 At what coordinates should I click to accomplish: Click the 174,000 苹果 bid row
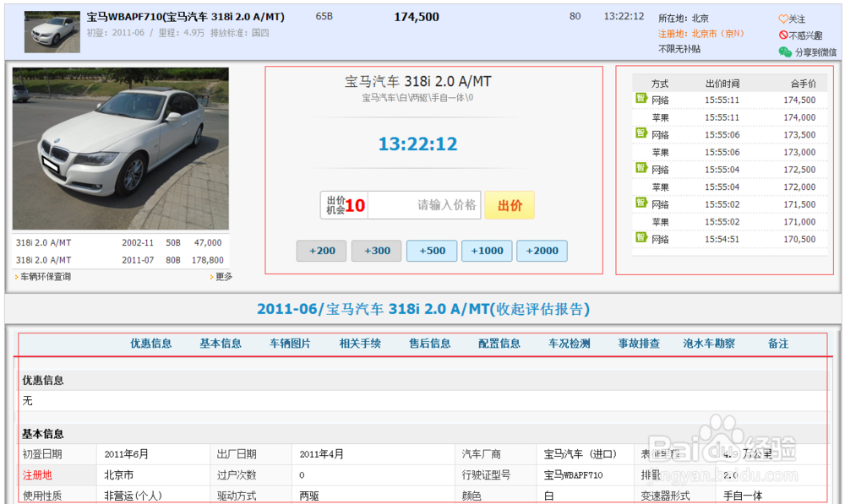pyautogui.click(x=730, y=117)
